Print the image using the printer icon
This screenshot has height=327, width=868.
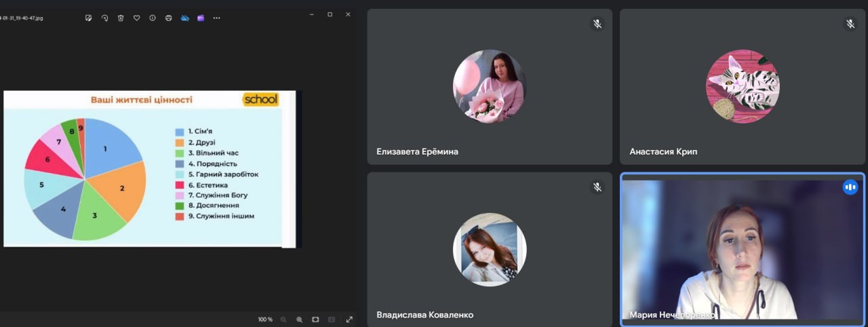[169, 18]
